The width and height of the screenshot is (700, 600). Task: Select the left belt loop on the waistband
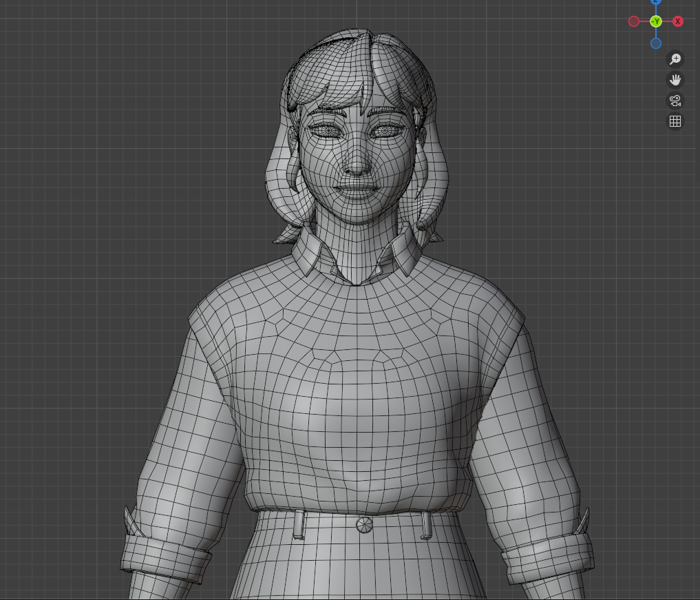[x=299, y=525]
